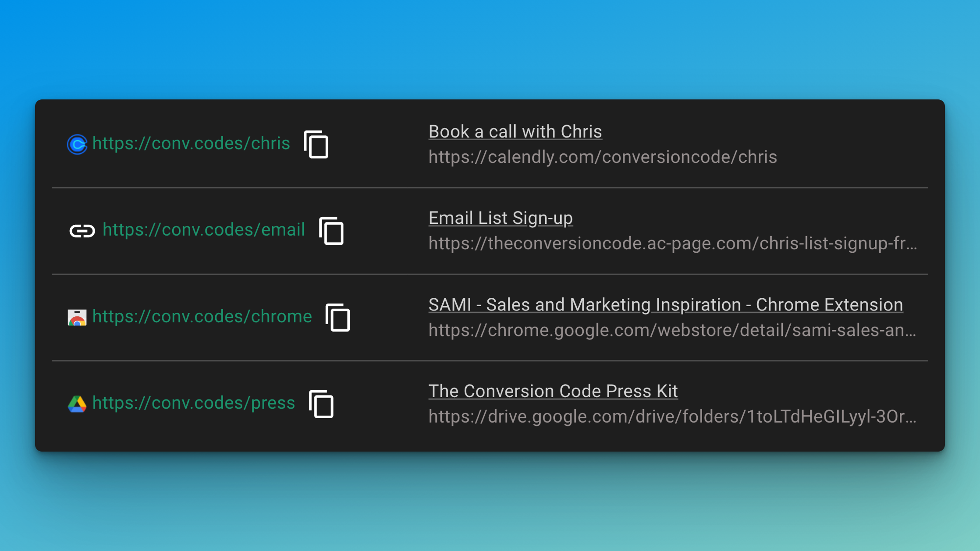Select the theconversioncode.ac-page.com destination URL
The height and width of the screenshot is (551, 980).
(x=673, y=243)
